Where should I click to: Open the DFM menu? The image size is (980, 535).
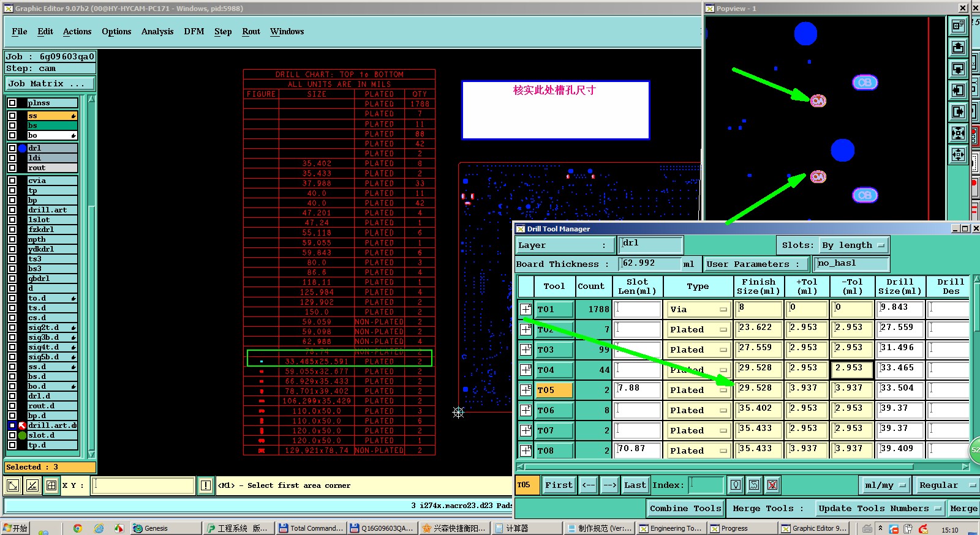[x=194, y=31]
